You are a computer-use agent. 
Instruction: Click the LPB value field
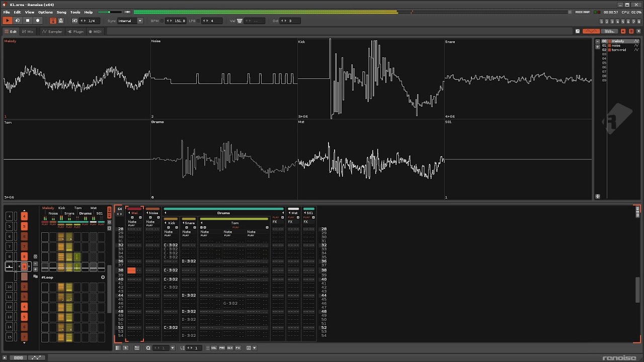[212, 21]
